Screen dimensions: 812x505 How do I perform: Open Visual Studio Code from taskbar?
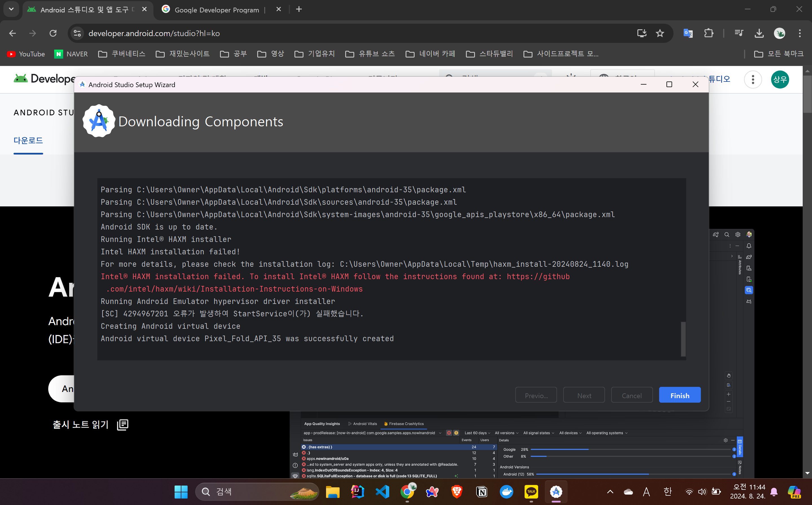(x=382, y=492)
